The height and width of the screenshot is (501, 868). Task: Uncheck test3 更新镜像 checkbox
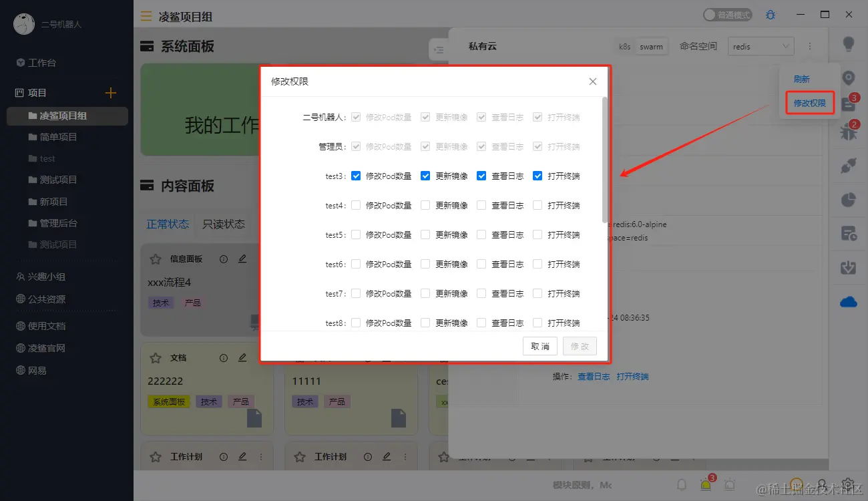click(x=425, y=176)
